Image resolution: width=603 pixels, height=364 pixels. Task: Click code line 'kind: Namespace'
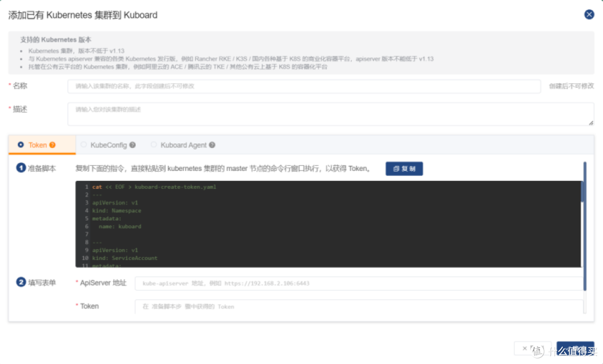(x=117, y=210)
